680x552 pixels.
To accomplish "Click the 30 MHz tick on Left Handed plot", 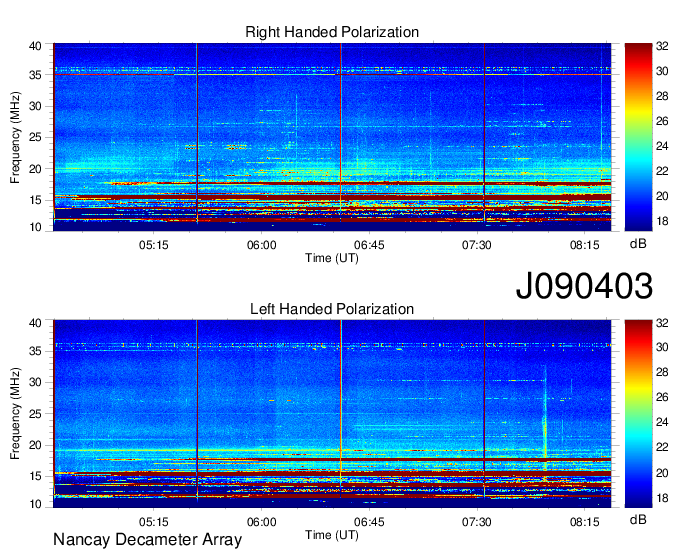I will tap(35, 382).
